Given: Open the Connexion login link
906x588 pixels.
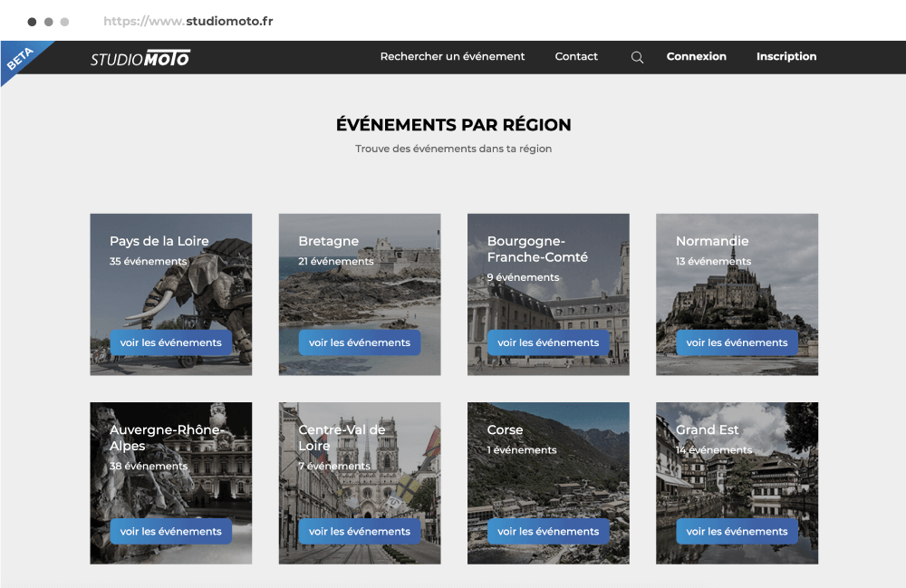Looking at the screenshot, I should (x=696, y=56).
